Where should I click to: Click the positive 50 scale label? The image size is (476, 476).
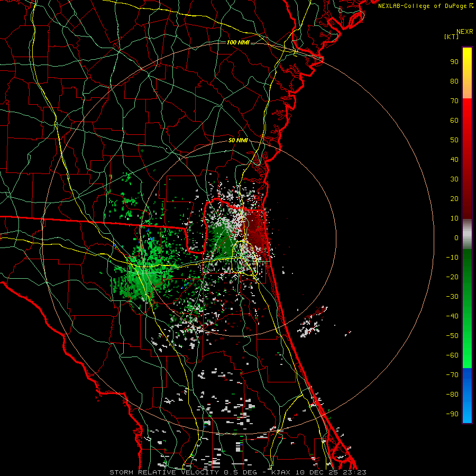(x=454, y=140)
